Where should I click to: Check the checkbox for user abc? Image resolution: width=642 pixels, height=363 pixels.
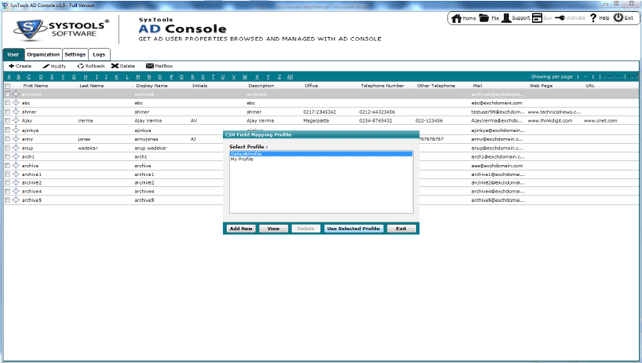pyautogui.click(x=7, y=103)
